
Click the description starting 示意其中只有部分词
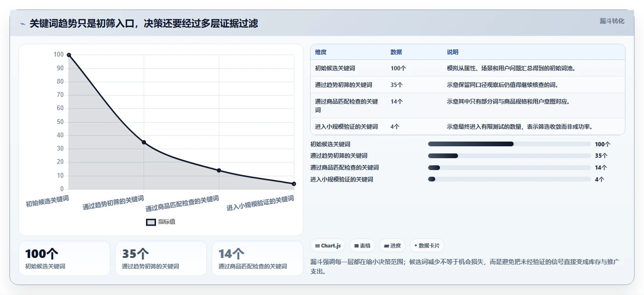point(508,102)
